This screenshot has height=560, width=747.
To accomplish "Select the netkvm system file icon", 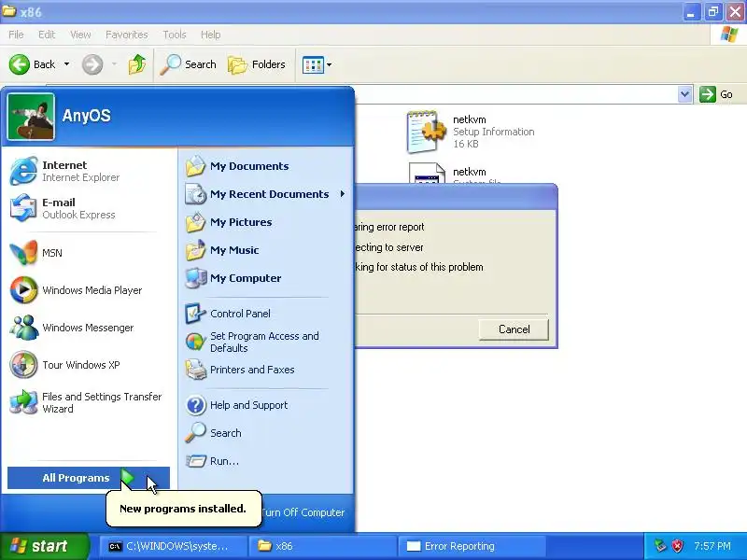I will pos(427,174).
